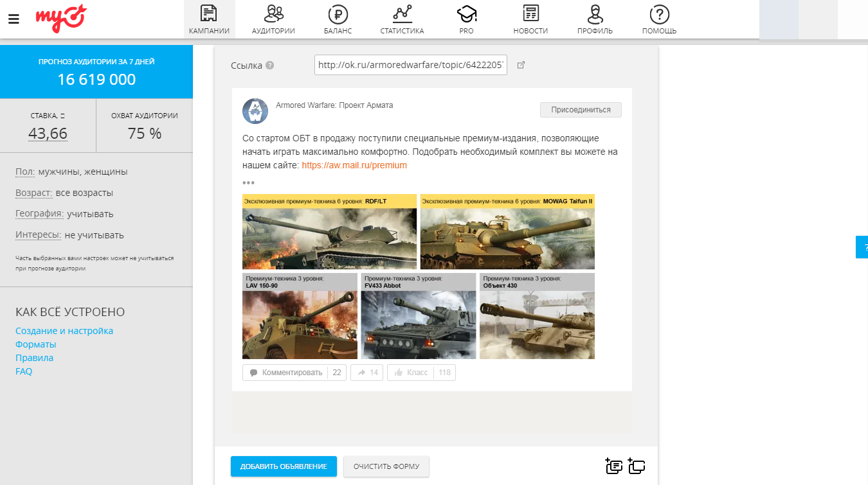Go to Аудитории section
This screenshot has width=868, height=485.
pyautogui.click(x=273, y=19)
